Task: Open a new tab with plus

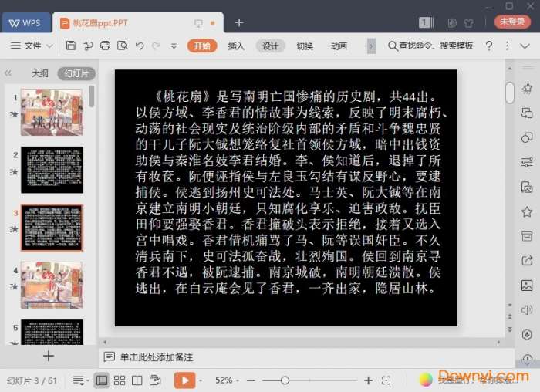Action: 239,22
